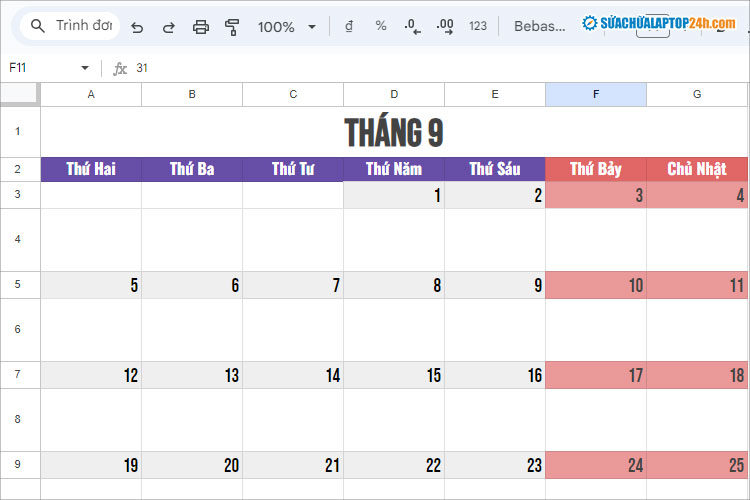The image size is (750, 500).
Task: Apply percent format
Action: (x=381, y=26)
